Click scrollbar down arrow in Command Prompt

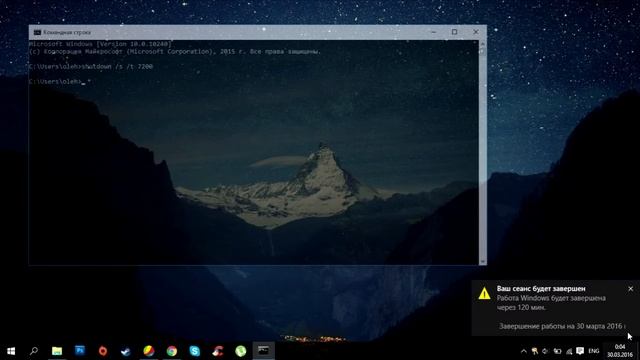point(483,262)
